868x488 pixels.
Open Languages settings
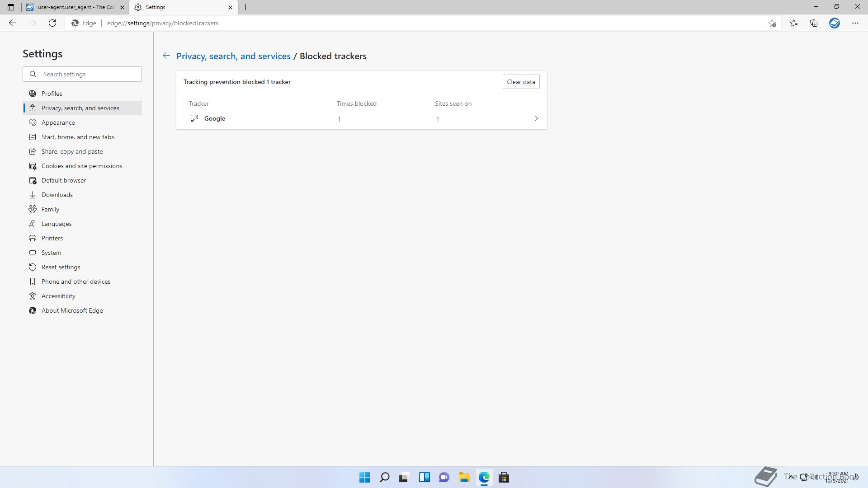(x=82, y=224)
